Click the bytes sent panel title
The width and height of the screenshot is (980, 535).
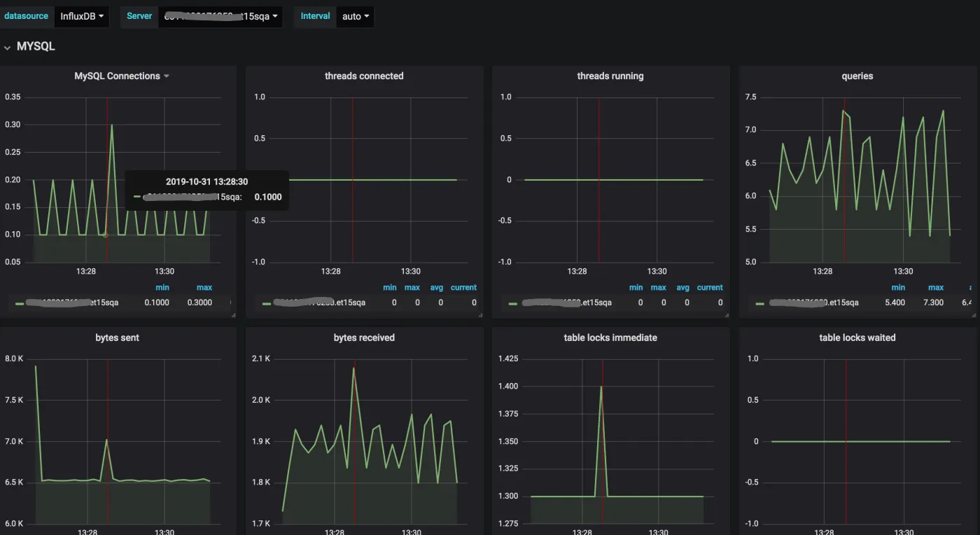coord(118,338)
